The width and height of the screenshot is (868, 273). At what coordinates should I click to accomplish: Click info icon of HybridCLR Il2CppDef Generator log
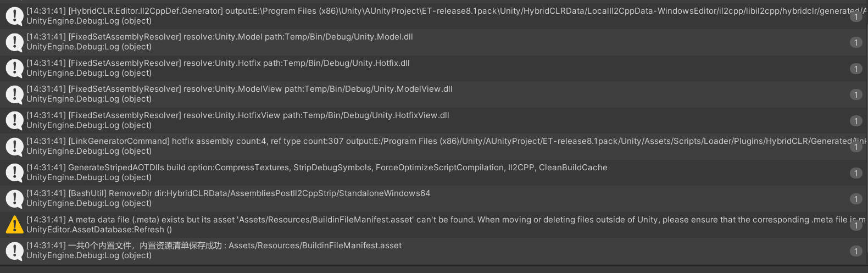(14, 16)
